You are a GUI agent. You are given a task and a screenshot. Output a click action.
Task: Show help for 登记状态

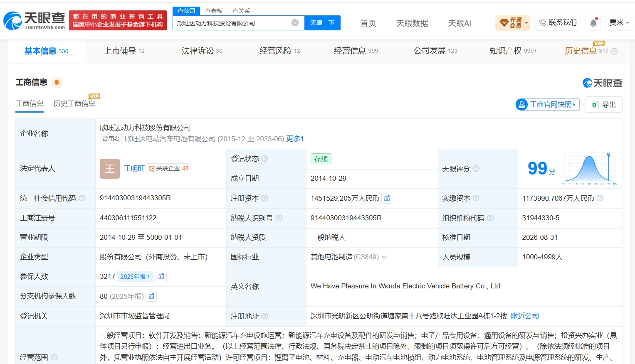264,159
